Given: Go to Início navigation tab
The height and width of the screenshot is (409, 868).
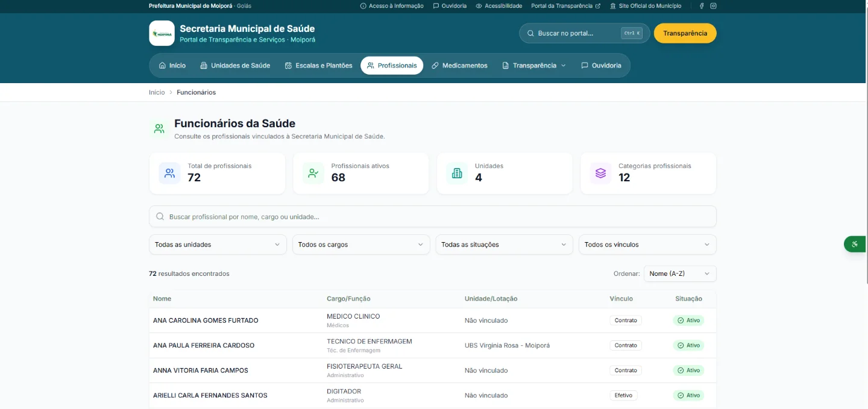Looking at the screenshot, I should coord(172,66).
